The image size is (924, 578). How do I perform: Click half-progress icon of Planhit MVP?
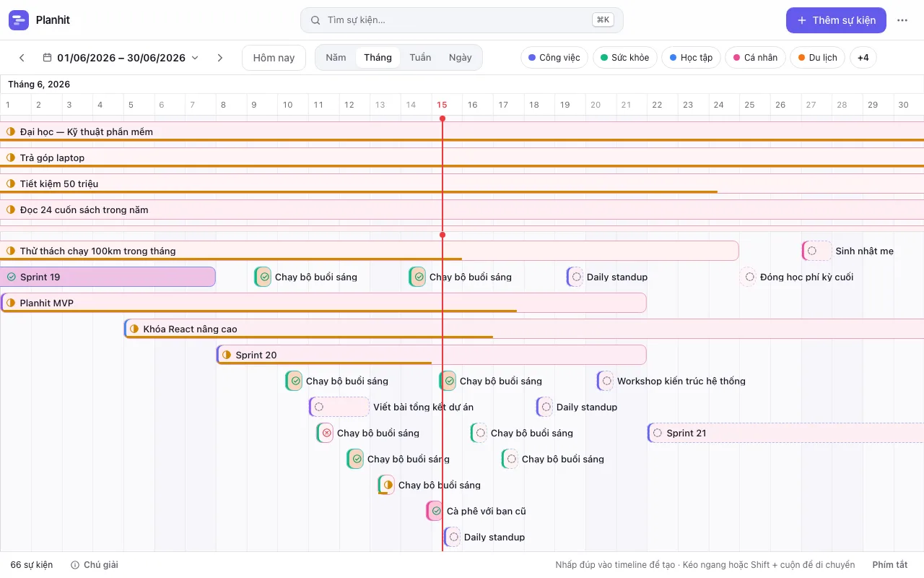[x=11, y=303]
